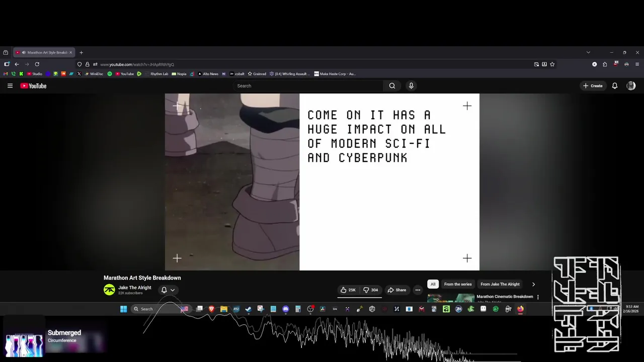This screenshot has width=644, height=362.
Task: Open the Rhythm Lab bookmark
Action: (x=156, y=74)
